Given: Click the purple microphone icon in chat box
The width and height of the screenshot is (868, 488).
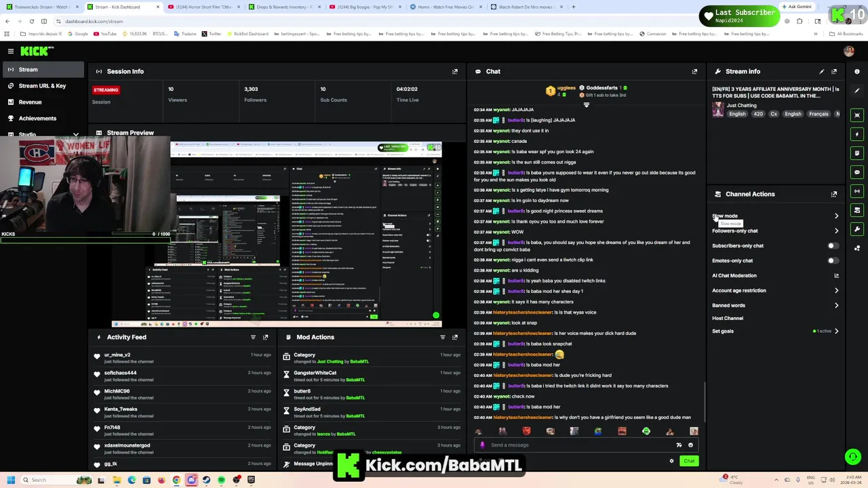Looking at the screenshot, I should coord(482,445).
